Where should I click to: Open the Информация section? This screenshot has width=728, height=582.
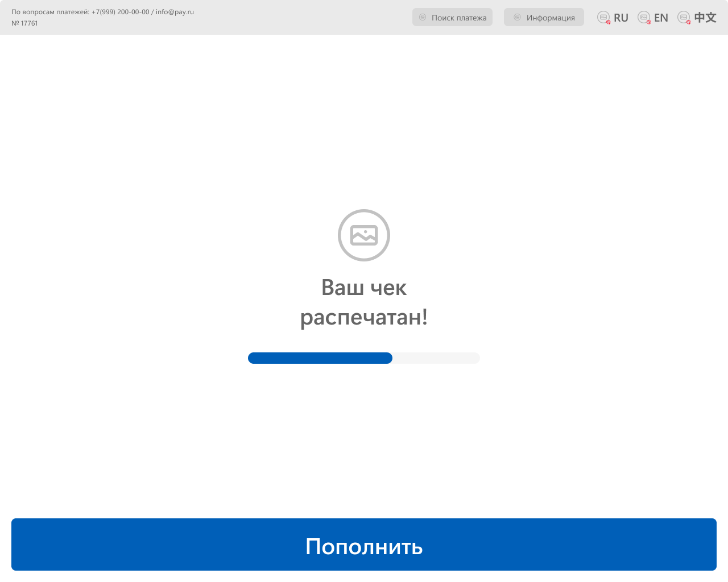click(x=544, y=17)
